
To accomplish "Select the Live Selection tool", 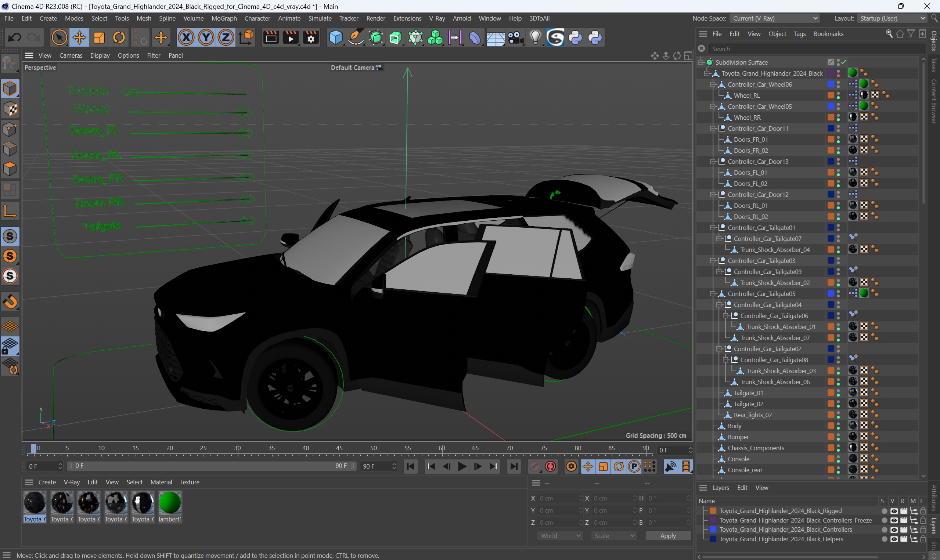I will [x=59, y=37].
